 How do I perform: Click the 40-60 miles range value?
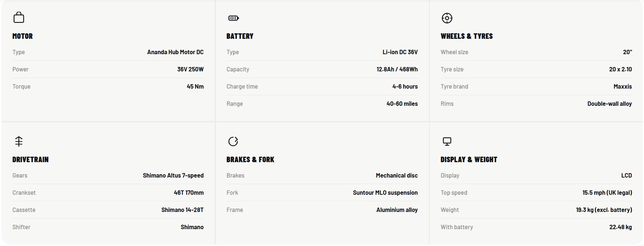click(402, 104)
